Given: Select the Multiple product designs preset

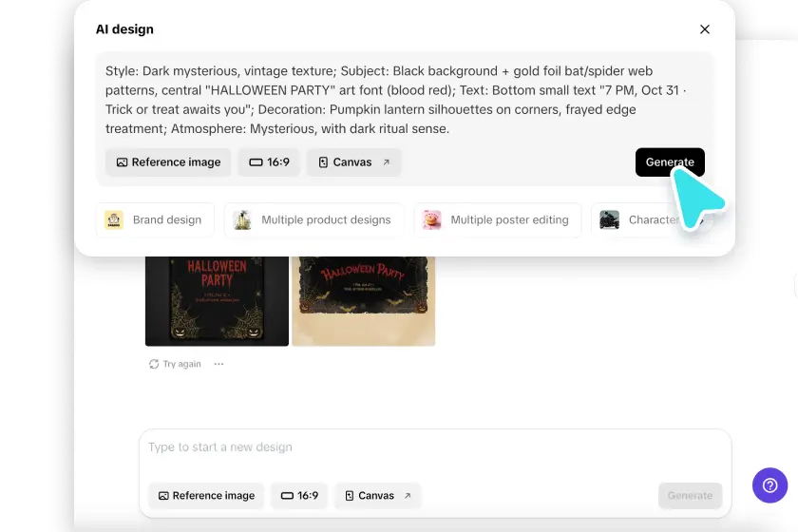Looking at the screenshot, I should point(314,220).
